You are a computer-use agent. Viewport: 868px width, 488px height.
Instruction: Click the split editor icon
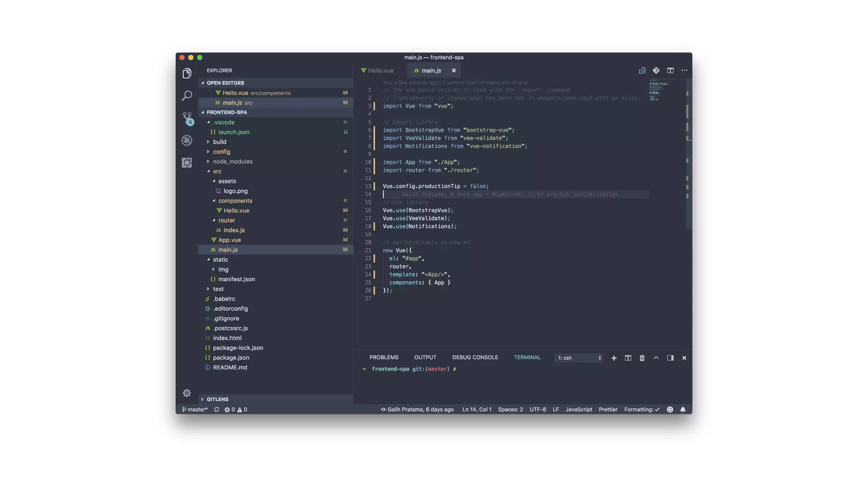670,71
